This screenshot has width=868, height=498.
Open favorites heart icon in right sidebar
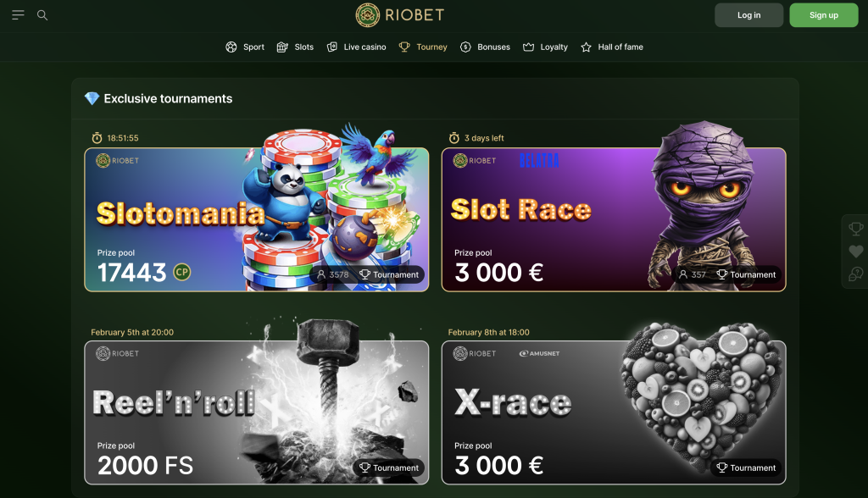click(856, 252)
